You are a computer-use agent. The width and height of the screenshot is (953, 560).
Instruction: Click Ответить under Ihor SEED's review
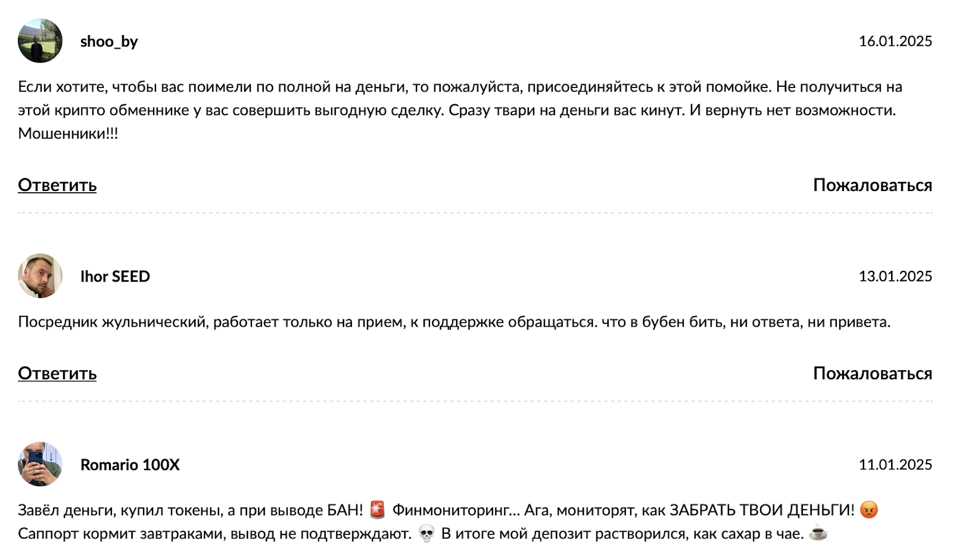click(57, 373)
